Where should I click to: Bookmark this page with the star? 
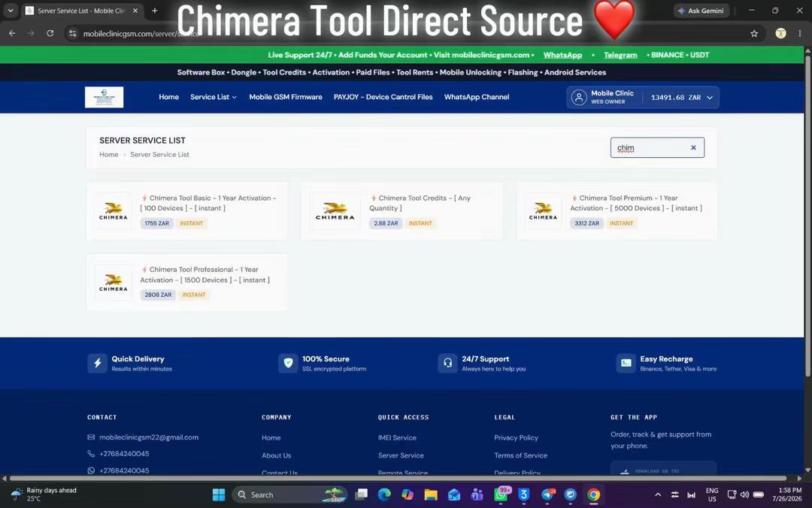[754, 33]
